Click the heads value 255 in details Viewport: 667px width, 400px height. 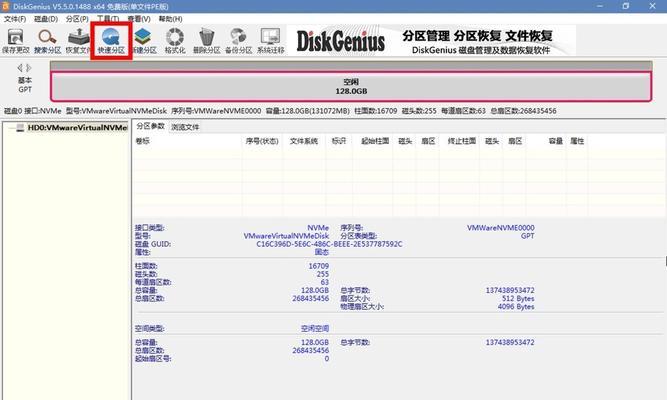click(x=323, y=274)
